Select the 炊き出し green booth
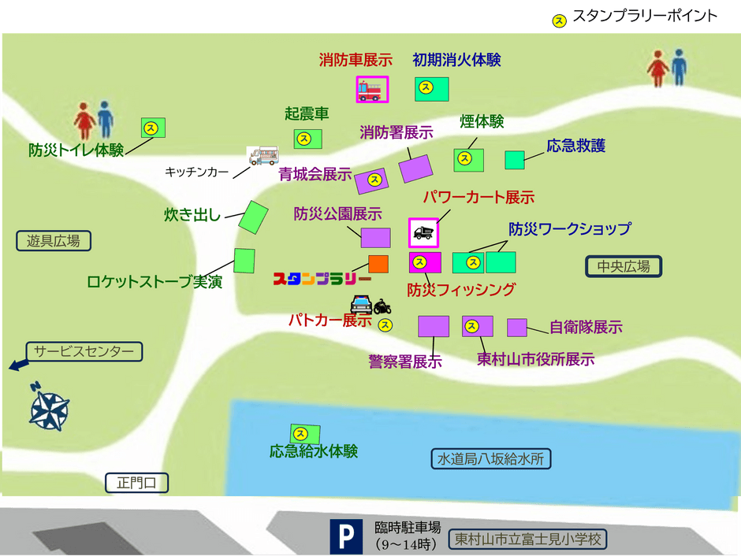Image resolution: width=741 pixels, height=560 pixels. point(253,217)
